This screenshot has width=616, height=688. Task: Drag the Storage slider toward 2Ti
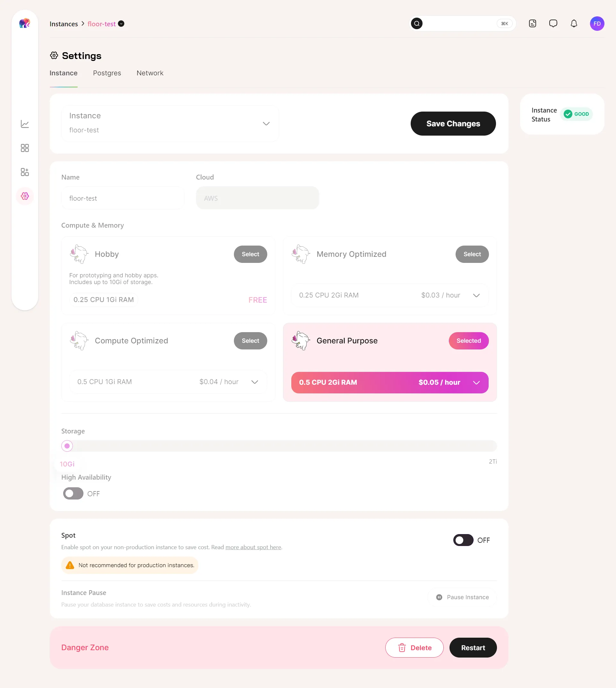click(67, 446)
